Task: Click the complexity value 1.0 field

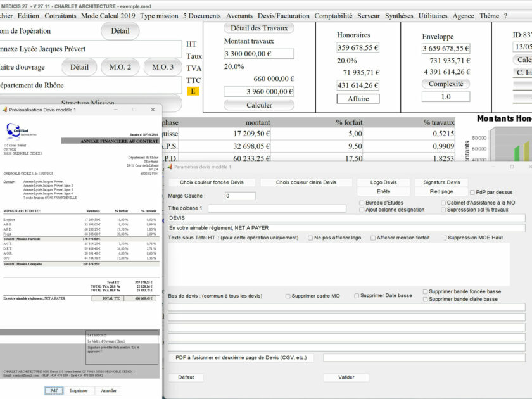Action: click(x=446, y=97)
